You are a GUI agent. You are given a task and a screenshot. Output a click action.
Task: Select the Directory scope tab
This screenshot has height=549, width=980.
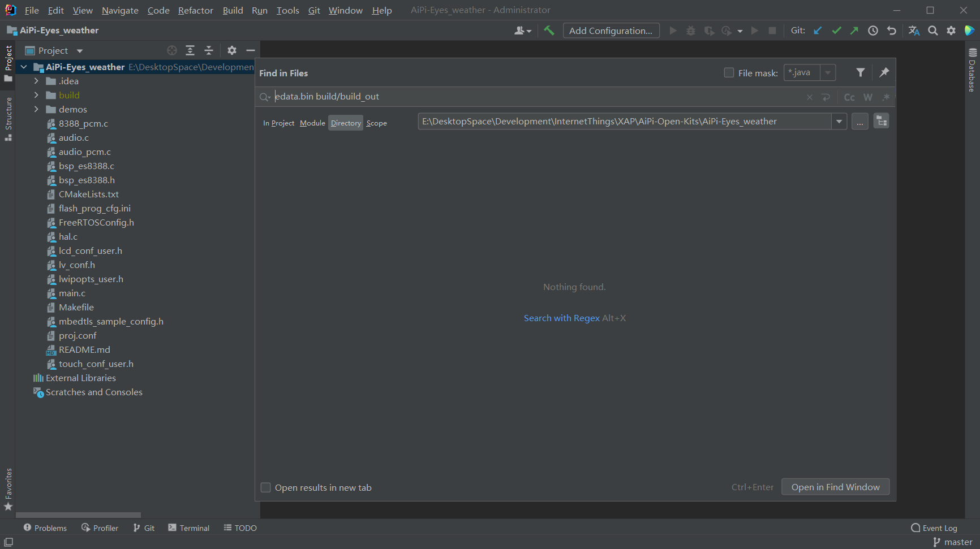346,123
